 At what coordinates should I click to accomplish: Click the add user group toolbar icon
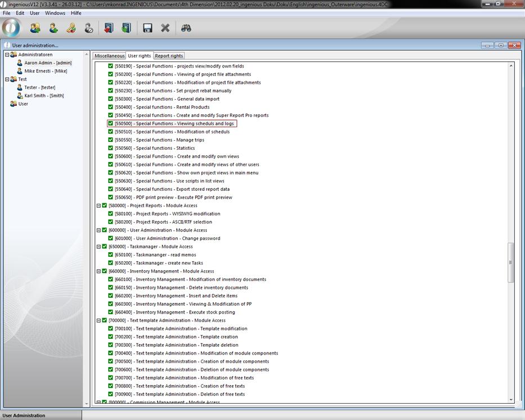tap(35, 28)
